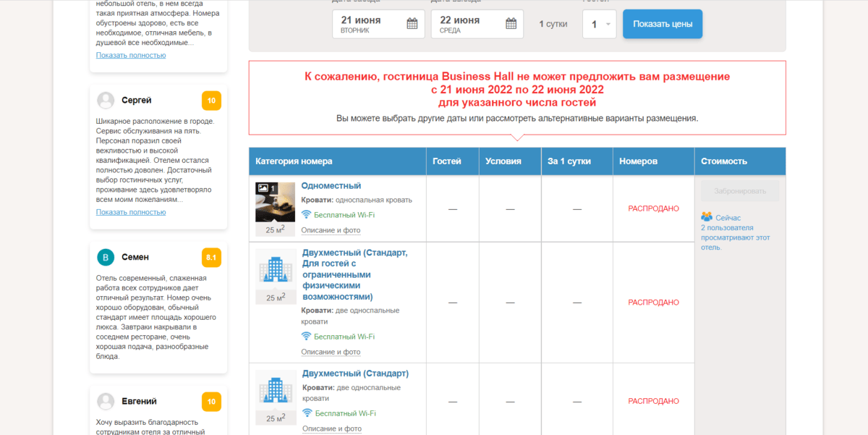This screenshot has height=435, width=868.
Task: Click РАСПРОДАНО in the accessible Двухместный row
Action: click(x=654, y=303)
